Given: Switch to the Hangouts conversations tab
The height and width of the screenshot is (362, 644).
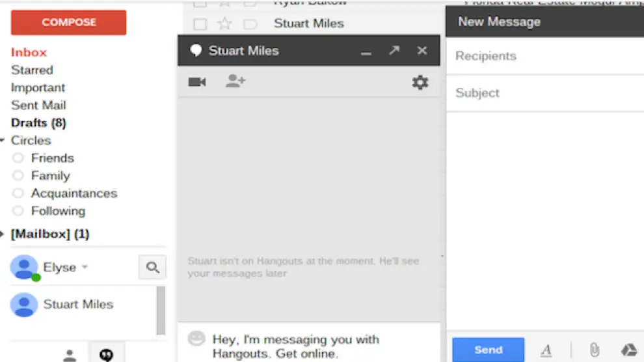Looking at the screenshot, I should 107,355.
